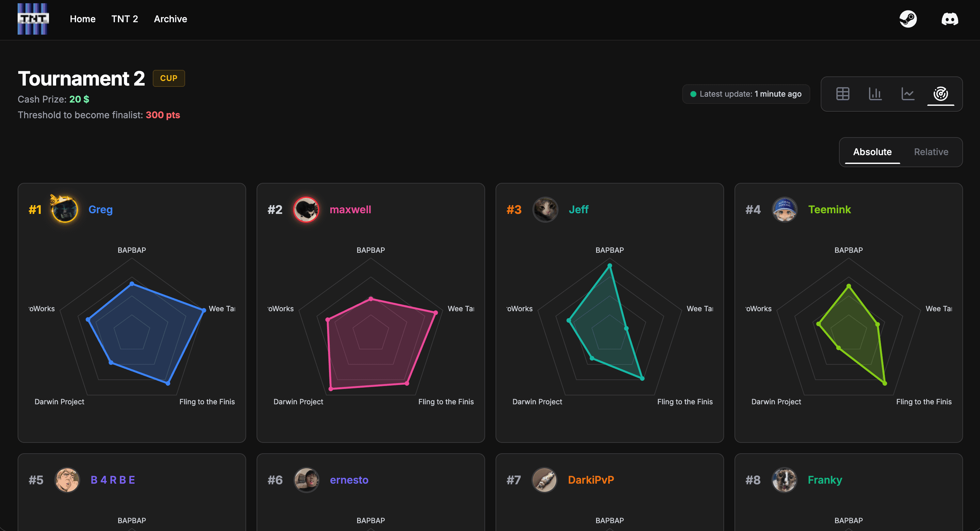The height and width of the screenshot is (531, 980).
Task: Click the #1 rank label on Greg's card
Action: point(35,209)
